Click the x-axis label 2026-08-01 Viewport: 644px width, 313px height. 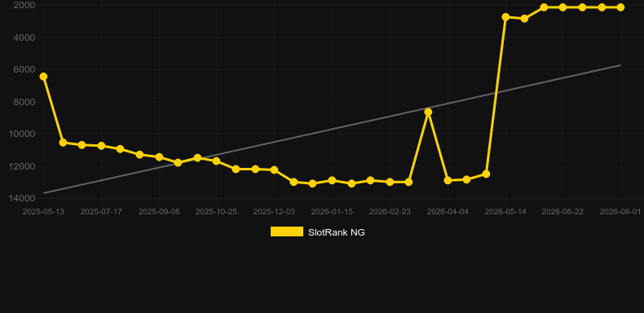(x=620, y=212)
